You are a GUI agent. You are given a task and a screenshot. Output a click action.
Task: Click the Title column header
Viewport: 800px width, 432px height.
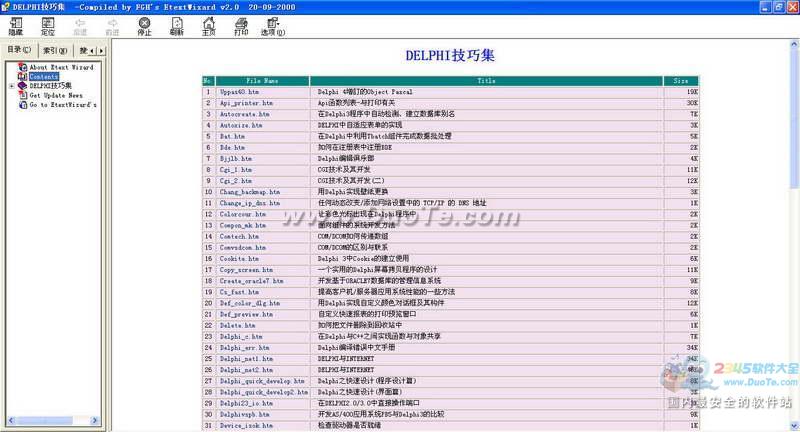[486, 81]
